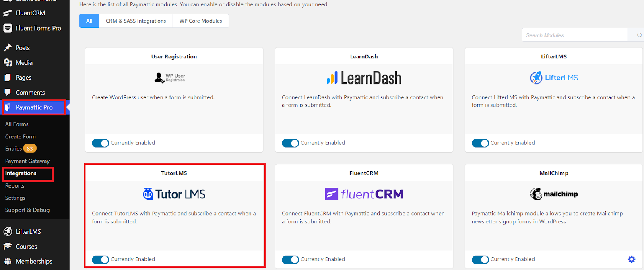Click the Comments bubble icon
This screenshot has width=644, height=270.
[x=8, y=93]
